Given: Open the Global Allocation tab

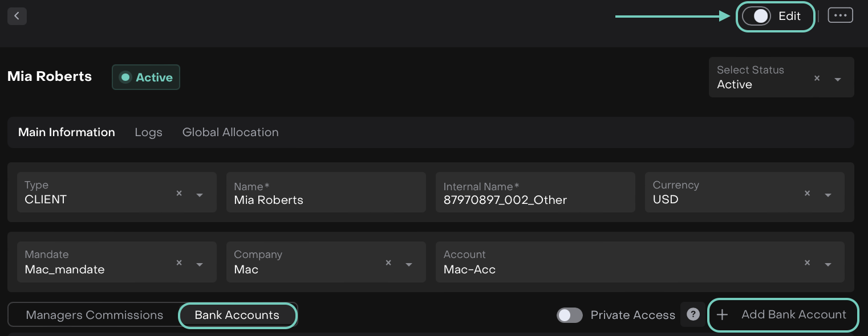Looking at the screenshot, I should pos(230,133).
